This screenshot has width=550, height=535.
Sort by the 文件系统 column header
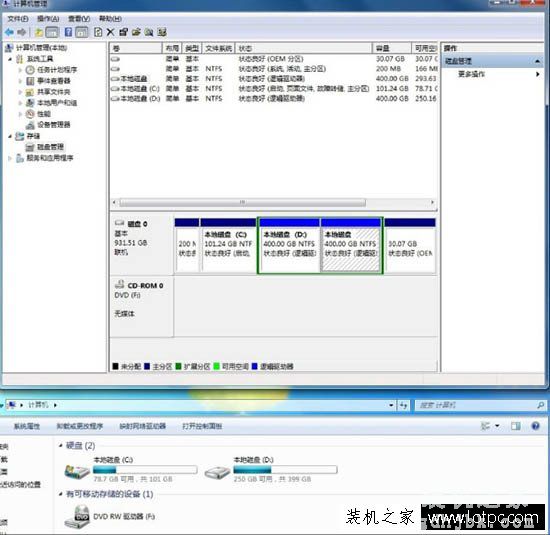coord(218,48)
